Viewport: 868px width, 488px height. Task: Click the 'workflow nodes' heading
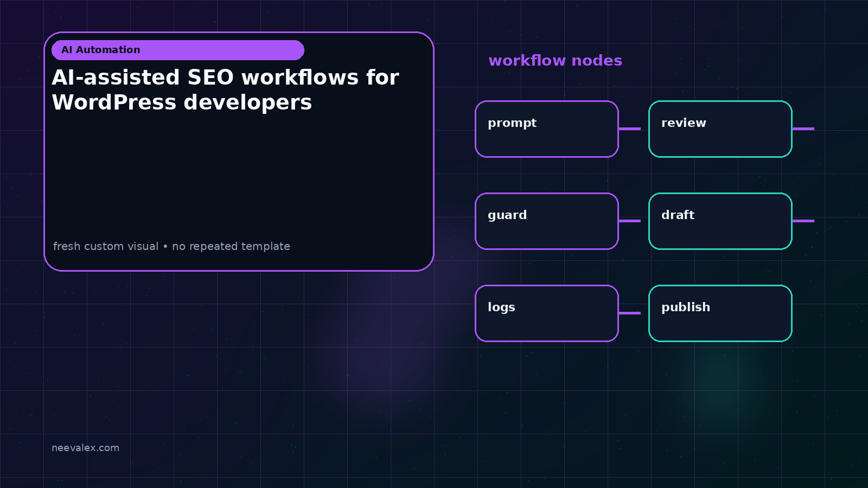555,60
